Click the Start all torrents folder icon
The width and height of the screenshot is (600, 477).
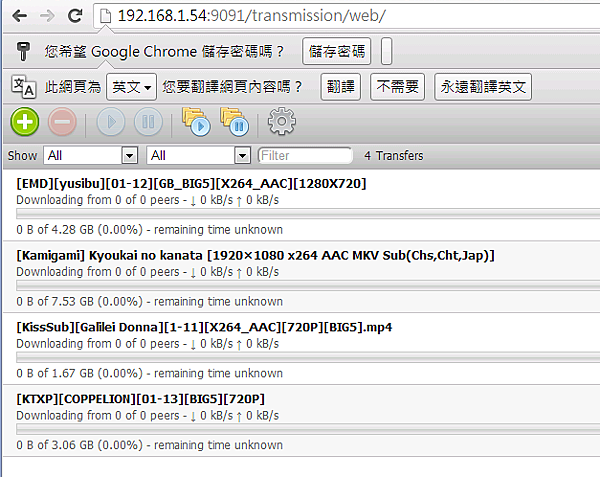196,122
